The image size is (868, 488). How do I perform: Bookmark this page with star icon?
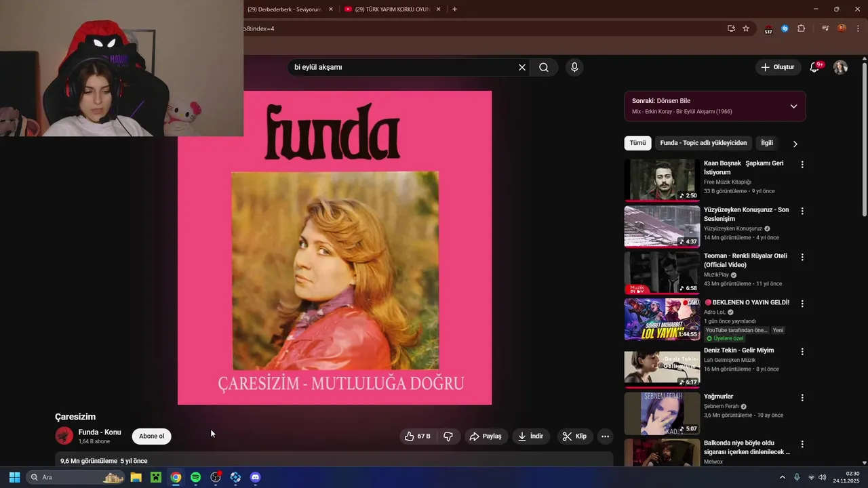tap(746, 28)
